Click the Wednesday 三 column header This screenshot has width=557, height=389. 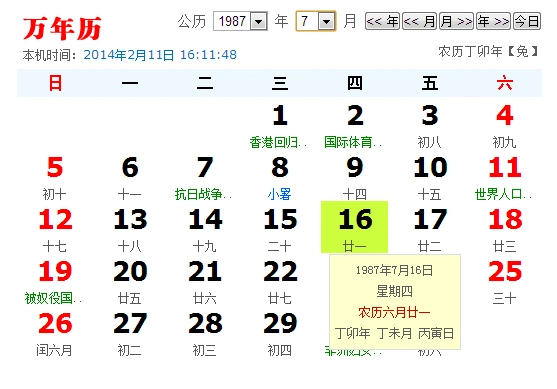[x=280, y=83]
